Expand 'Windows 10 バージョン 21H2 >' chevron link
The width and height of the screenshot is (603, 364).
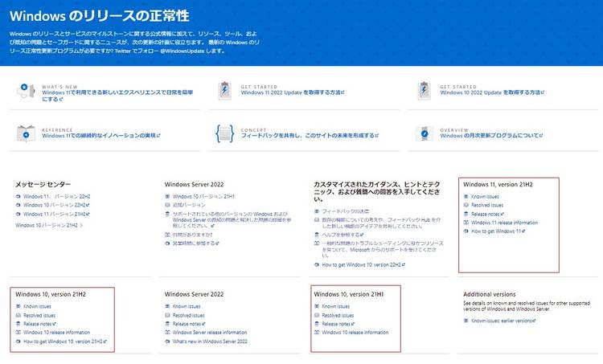coord(49,226)
